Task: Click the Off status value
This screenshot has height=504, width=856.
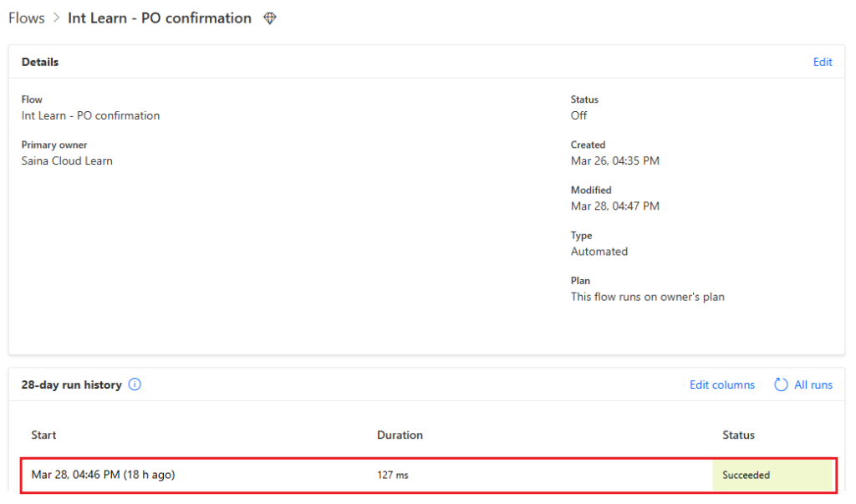Action: (578, 116)
